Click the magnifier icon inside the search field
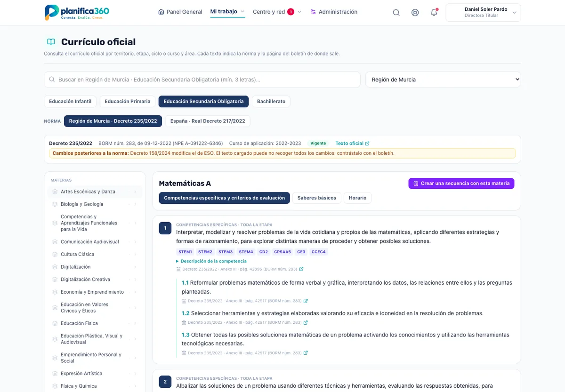Image resolution: width=565 pixels, height=392 pixels. pyautogui.click(x=52, y=80)
